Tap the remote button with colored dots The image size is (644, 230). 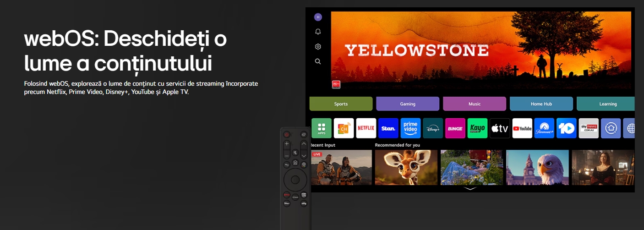pos(304,164)
